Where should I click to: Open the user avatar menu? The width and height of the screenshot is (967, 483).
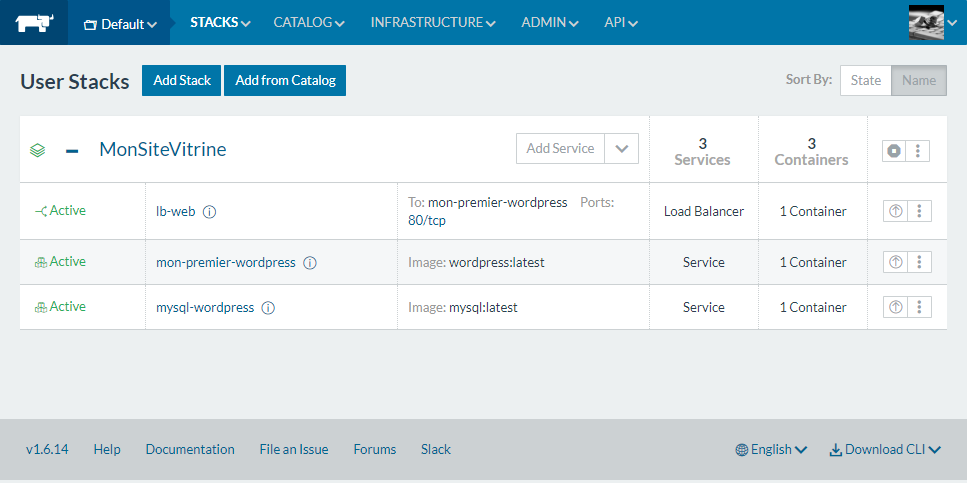[932, 23]
